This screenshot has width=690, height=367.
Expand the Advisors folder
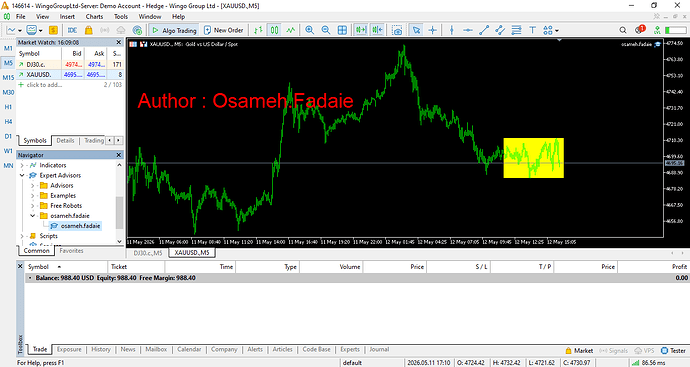33,186
